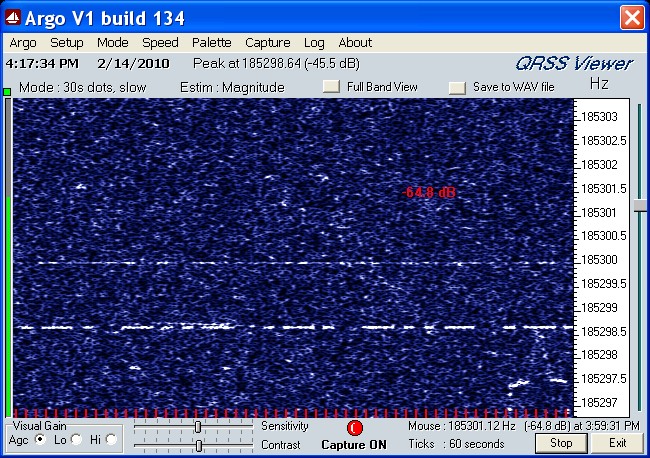This screenshot has height=458, width=650.
Task: Click the 4:17:34 PM time display
Action: point(42,64)
